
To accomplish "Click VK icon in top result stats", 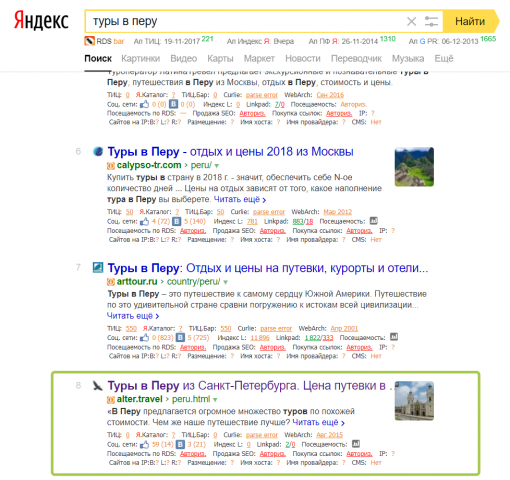I will (173, 104).
